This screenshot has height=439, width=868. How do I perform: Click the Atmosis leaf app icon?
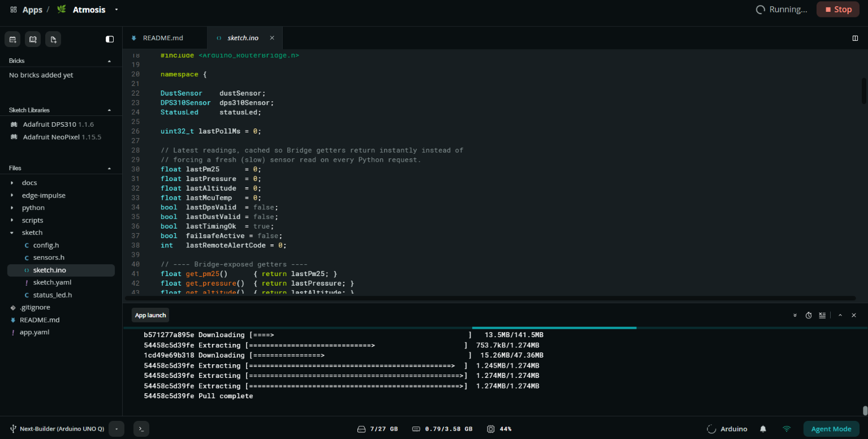pos(62,10)
